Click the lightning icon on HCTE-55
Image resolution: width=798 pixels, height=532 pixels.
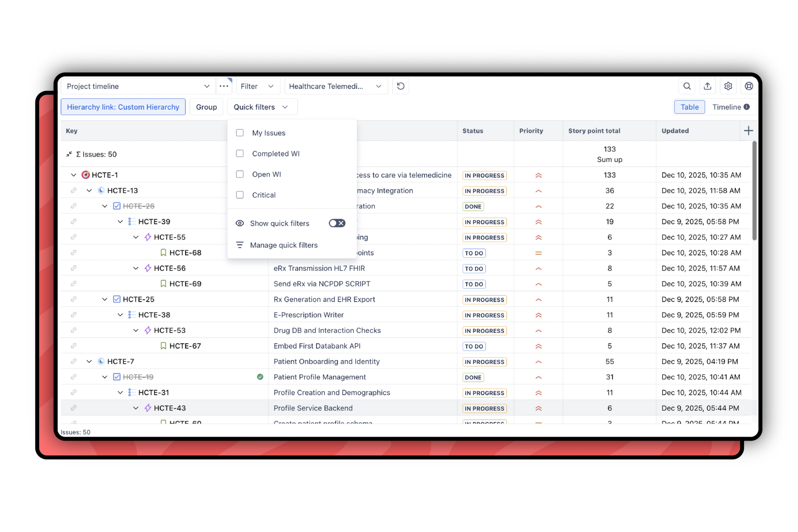point(148,237)
